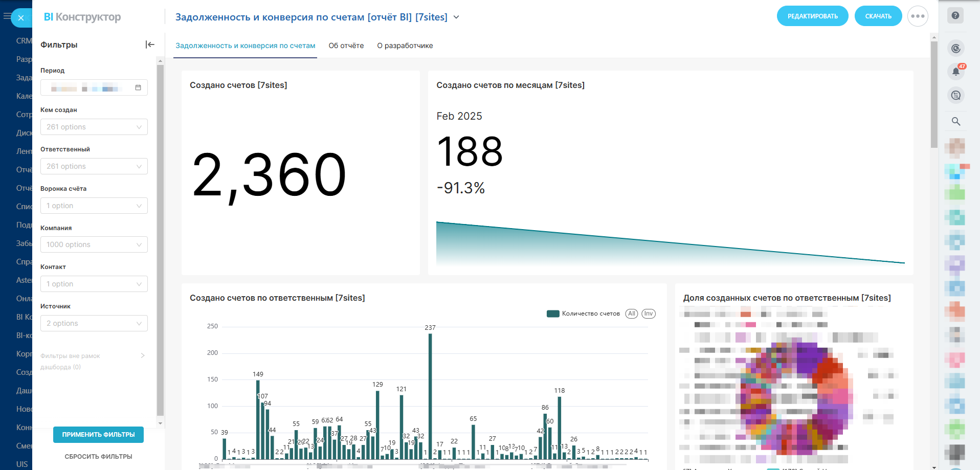Toggle the Inv legend selector in the chart
This screenshot has height=470, width=980.
(649, 314)
